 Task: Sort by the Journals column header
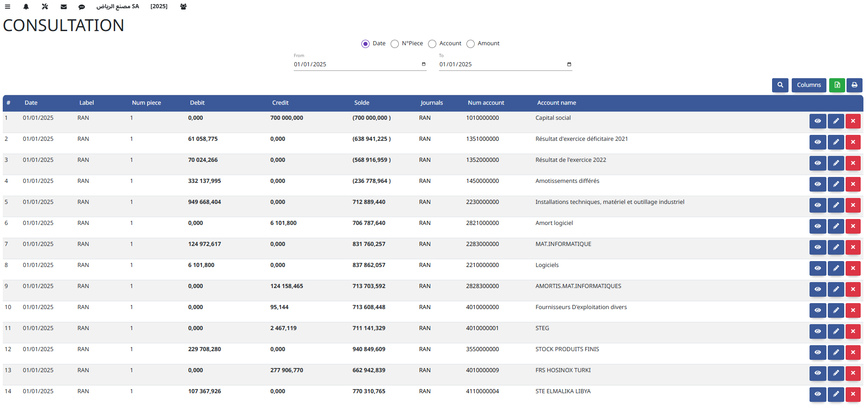pos(432,103)
